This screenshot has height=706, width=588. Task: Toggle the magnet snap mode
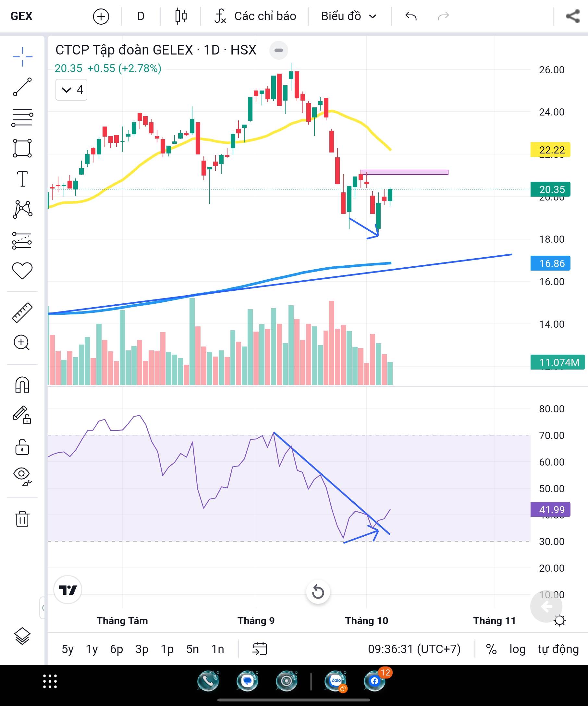point(22,384)
